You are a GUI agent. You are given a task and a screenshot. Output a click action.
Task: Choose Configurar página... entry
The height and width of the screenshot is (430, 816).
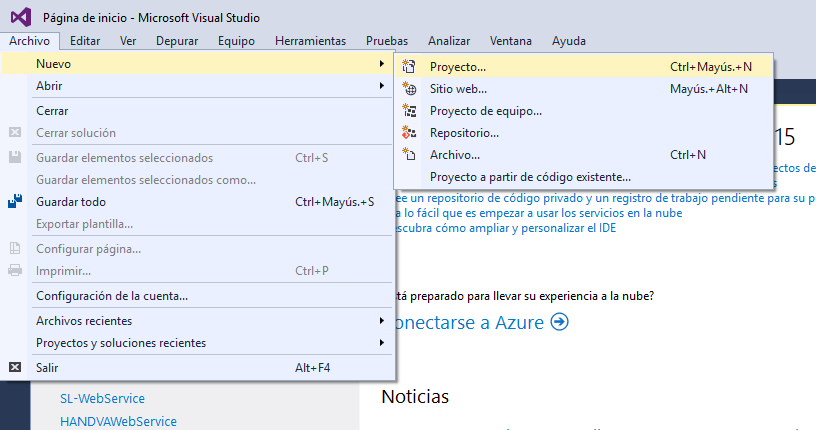[197, 249]
